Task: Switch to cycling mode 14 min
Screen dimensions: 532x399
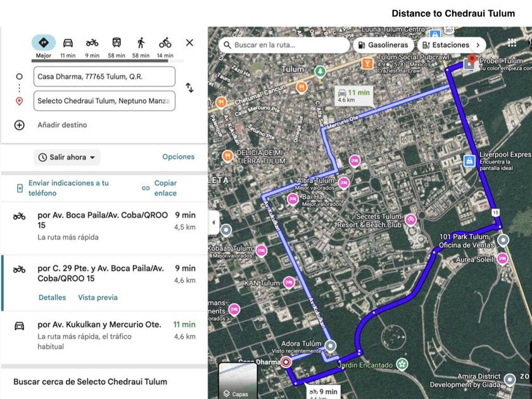Action: coord(165,46)
